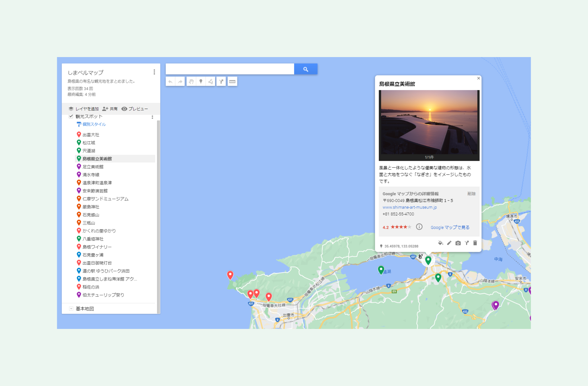Screen dimensions: 588x386
Task: Click the プレビュー preview eye button
Action: (x=135, y=109)
